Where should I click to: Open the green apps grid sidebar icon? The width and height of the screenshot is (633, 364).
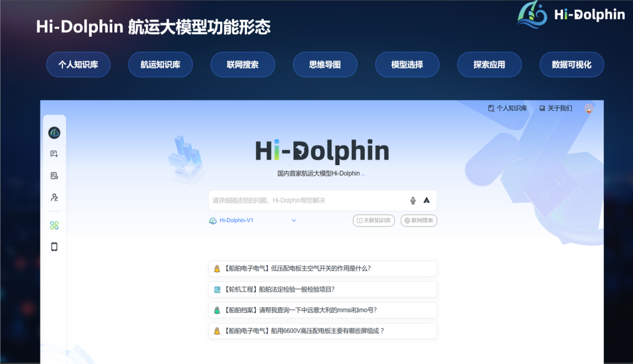pyautogui.click(x=54, y=225)
